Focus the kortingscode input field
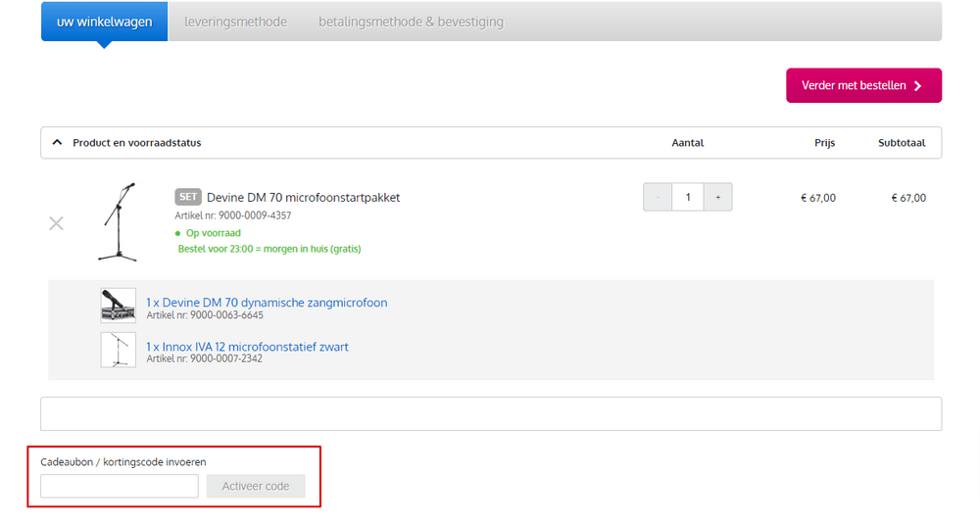The height and width of the screenshot is (520, 980). pos(120,487)
